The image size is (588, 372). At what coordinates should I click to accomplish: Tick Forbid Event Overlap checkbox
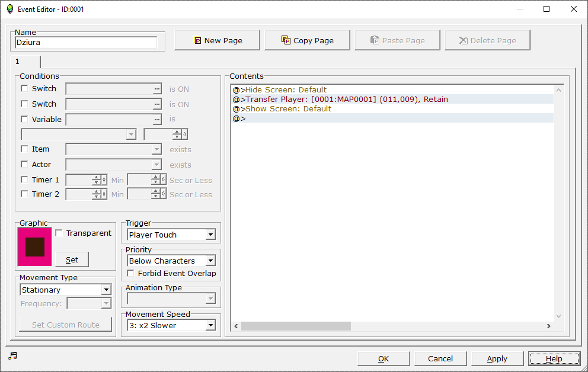click(130, 273)
